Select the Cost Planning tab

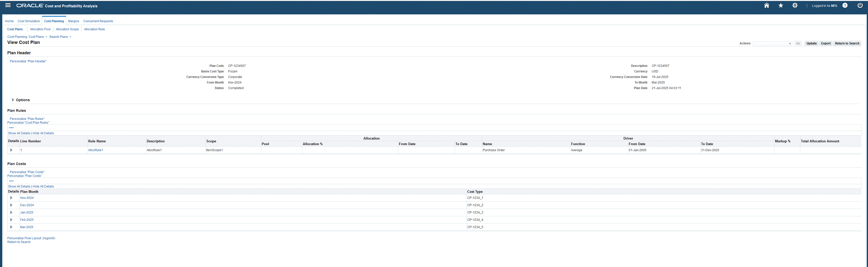pyautogui.click(x=54, y=21)
